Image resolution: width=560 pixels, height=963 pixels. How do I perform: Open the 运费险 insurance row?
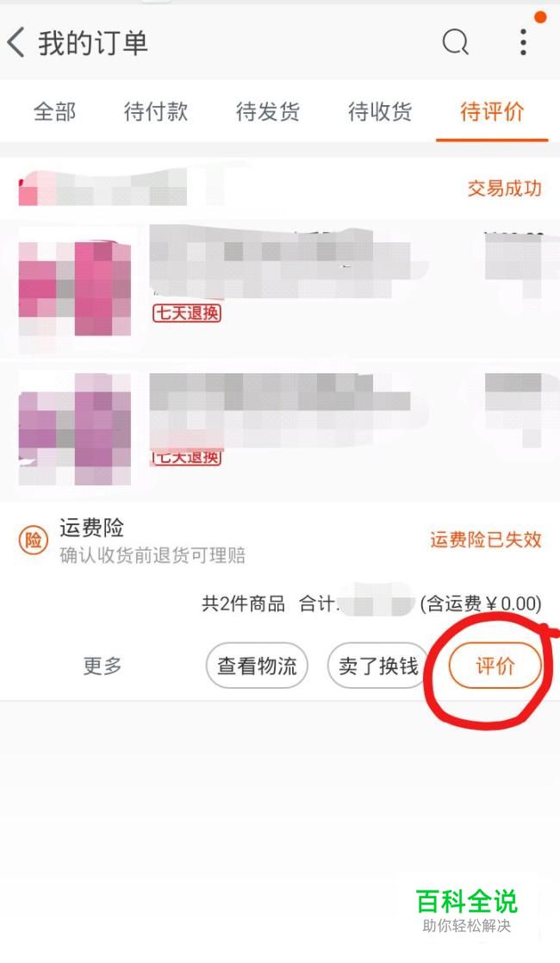click(x=280, y=541)
